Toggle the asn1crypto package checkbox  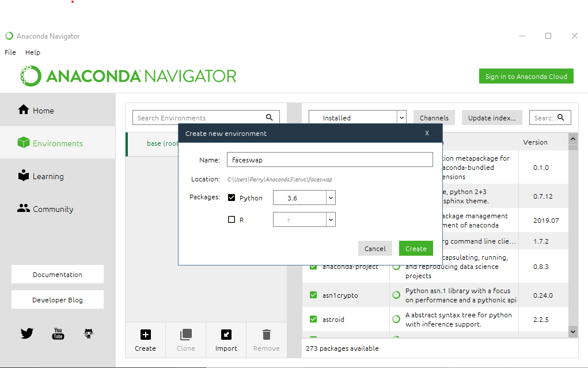313,295
